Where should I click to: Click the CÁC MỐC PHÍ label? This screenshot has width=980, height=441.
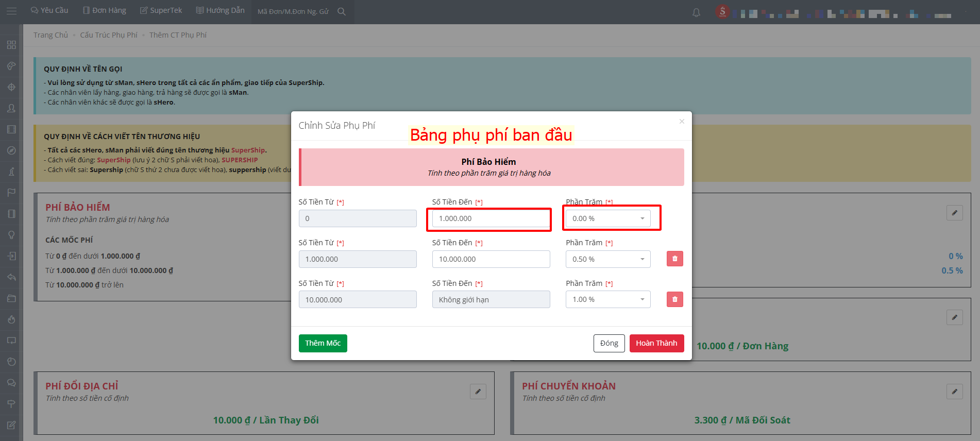(x=69, y=240)
